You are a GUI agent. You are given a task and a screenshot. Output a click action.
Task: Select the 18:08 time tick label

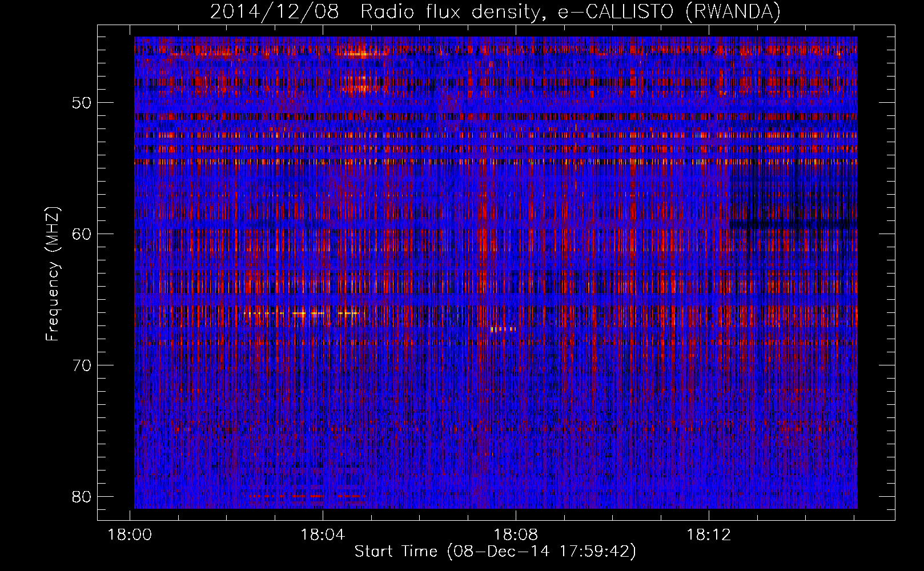click(516, 535)
